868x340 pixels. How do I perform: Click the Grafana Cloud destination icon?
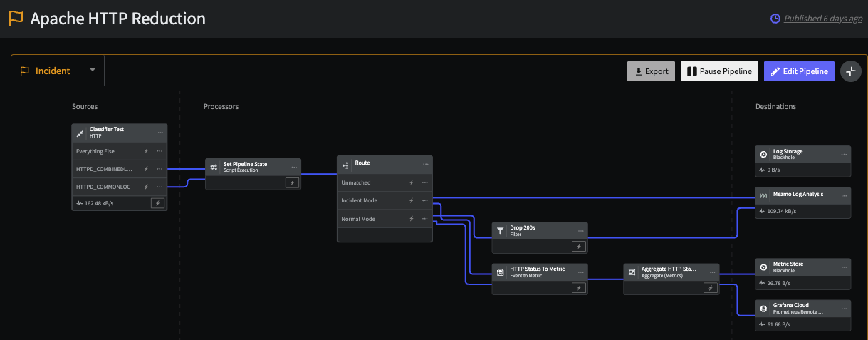point(763,309)
